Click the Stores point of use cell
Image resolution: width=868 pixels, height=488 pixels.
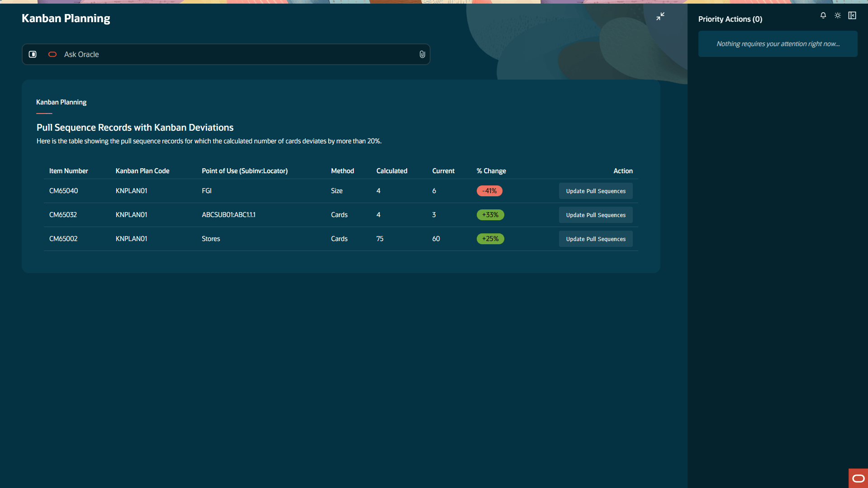211,239
